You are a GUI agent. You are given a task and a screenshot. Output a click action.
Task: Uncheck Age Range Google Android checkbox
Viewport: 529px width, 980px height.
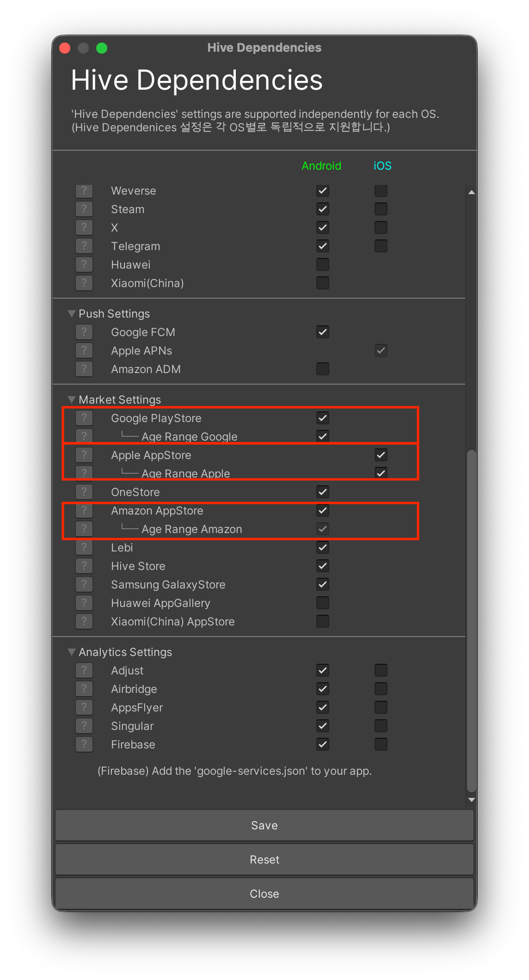point(323,436)
